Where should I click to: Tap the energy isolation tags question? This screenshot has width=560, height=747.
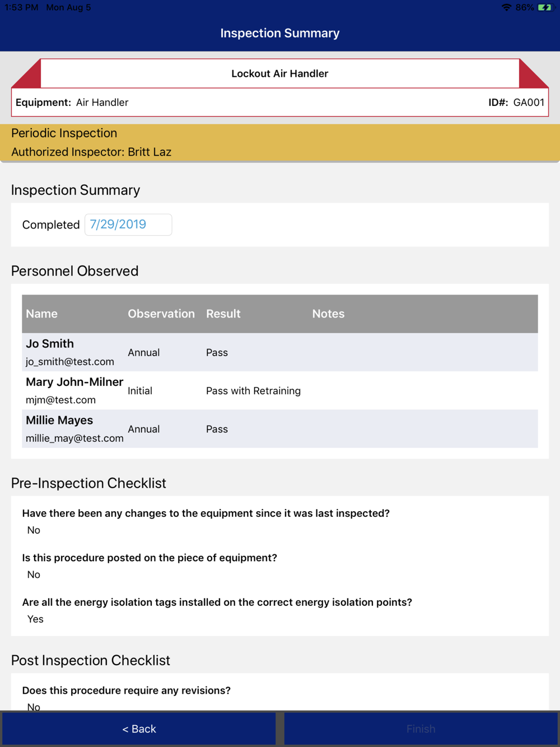pos(217,602)
